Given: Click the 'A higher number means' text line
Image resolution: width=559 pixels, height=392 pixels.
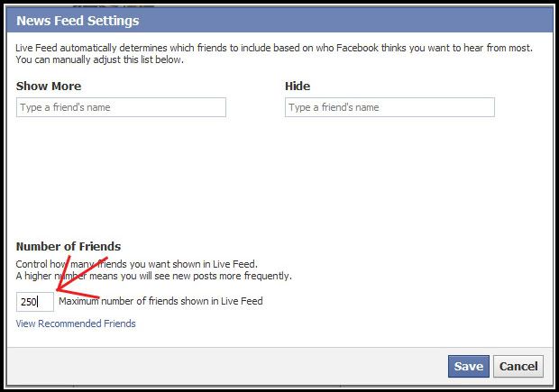Looking at the screenshot, I should (x=153, y=276).
